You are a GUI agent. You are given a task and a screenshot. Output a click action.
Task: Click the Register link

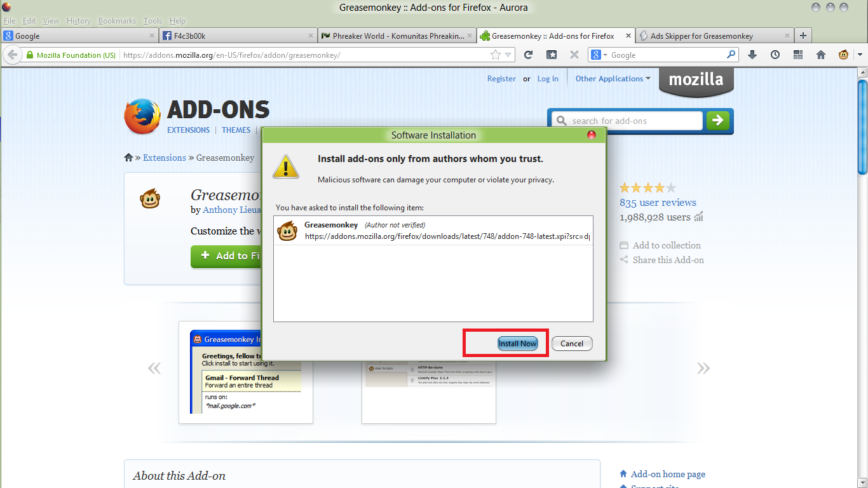501,79
